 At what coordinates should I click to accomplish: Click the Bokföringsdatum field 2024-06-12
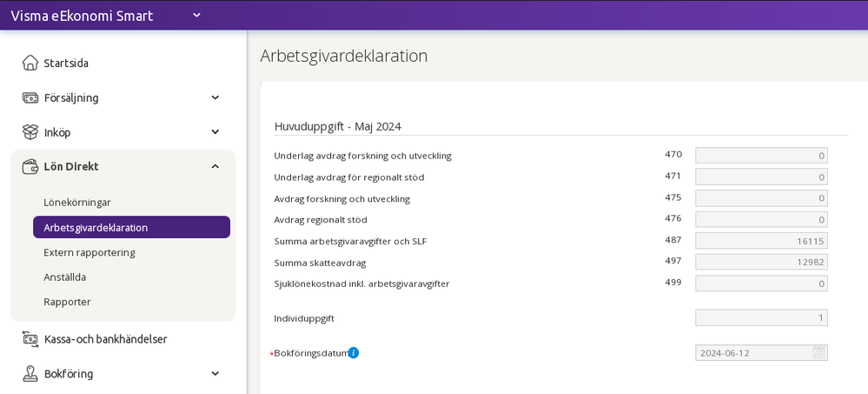click(x=761, y=352)
